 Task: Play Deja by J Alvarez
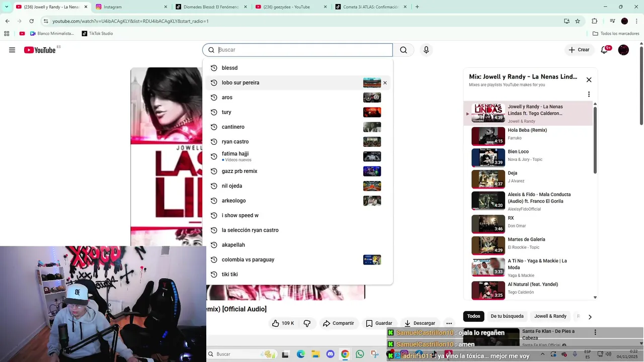[x=528, y=179]
